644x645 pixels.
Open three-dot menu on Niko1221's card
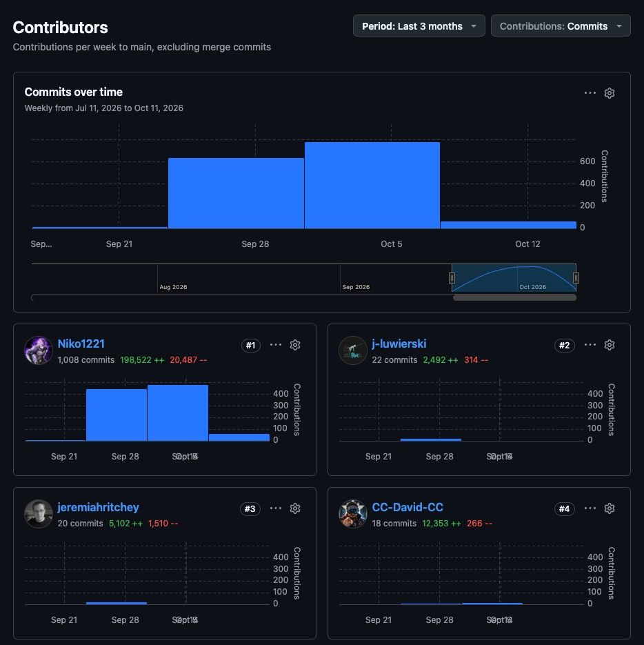[x=276, y=345]
